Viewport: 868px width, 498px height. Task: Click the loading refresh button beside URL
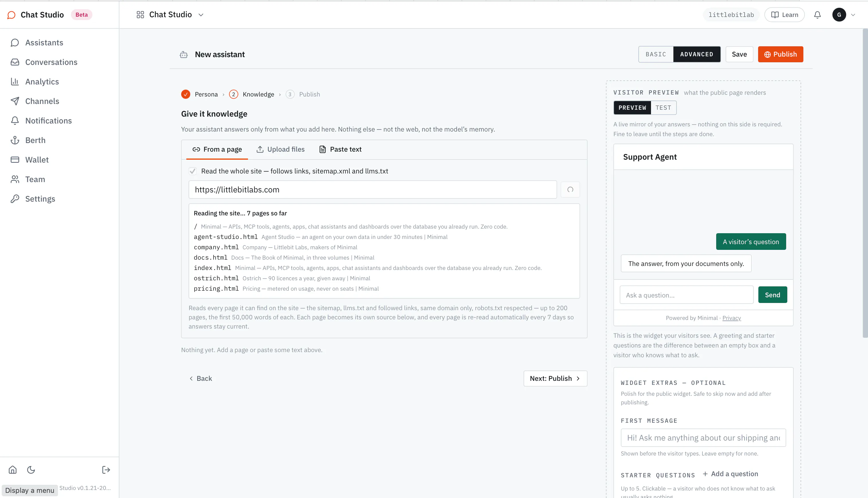point(570,190)
